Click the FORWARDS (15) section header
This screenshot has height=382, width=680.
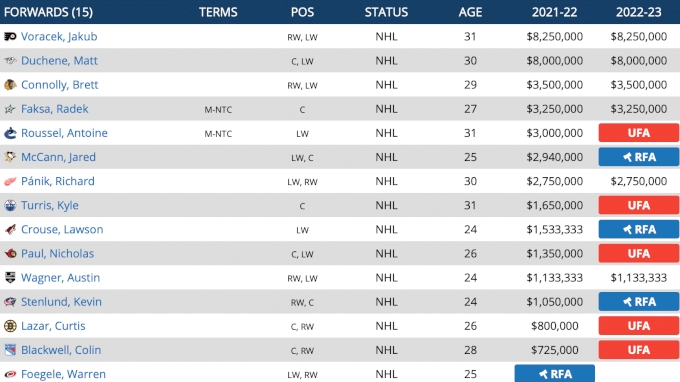point(48,12)
